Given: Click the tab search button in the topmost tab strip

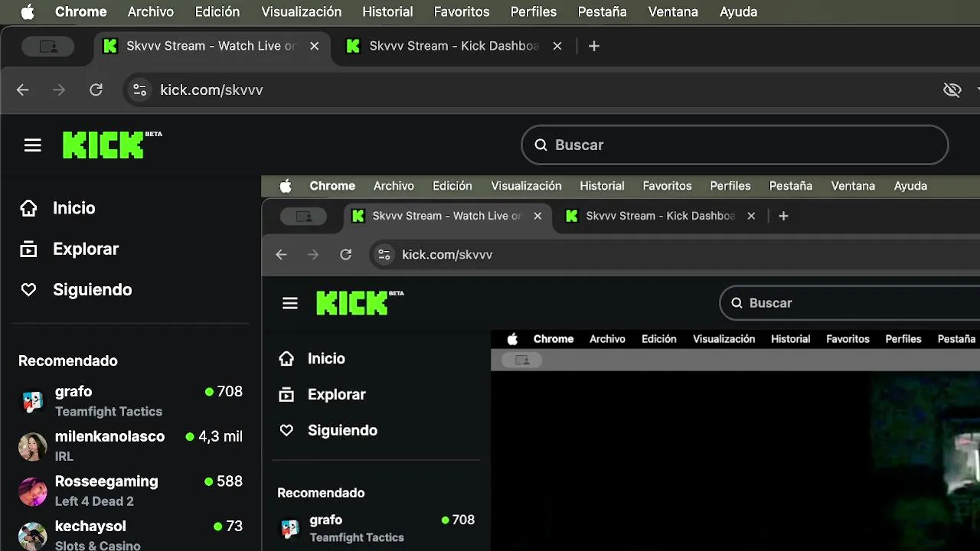Looking at the screenshot, I should pyautogui.click(x=48, y=46).
